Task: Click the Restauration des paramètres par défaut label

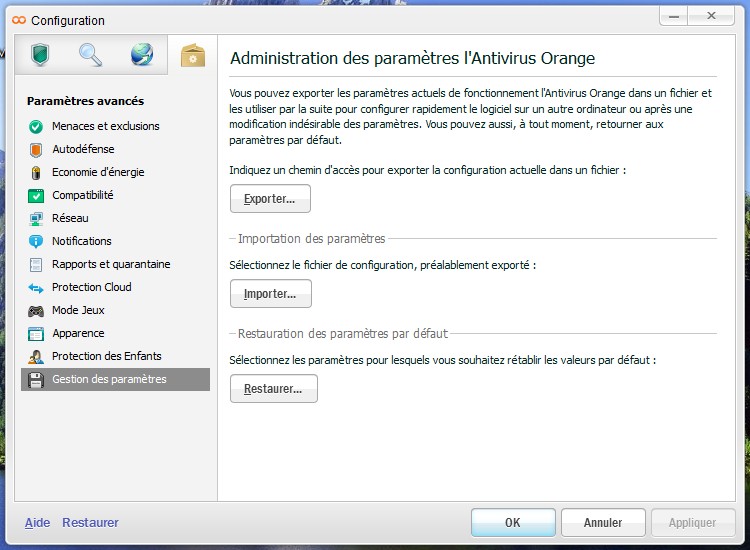Action: point(343,333)
